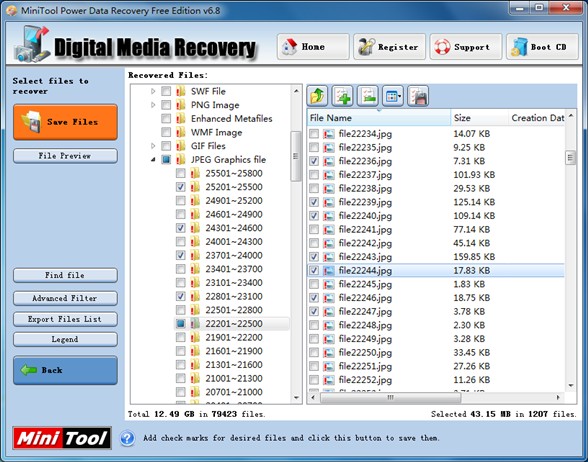Click Export Files List
588x462 pixels.
[x=65, y=319]
